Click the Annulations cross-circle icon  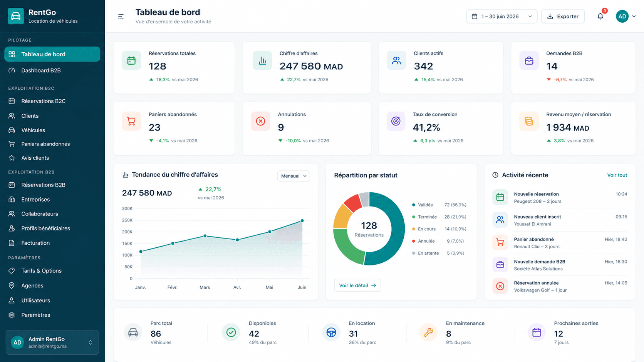[x=261, y=121]
